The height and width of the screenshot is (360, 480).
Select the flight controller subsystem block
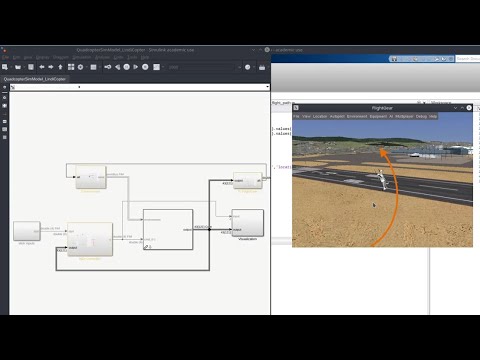(x=90, y=239)
